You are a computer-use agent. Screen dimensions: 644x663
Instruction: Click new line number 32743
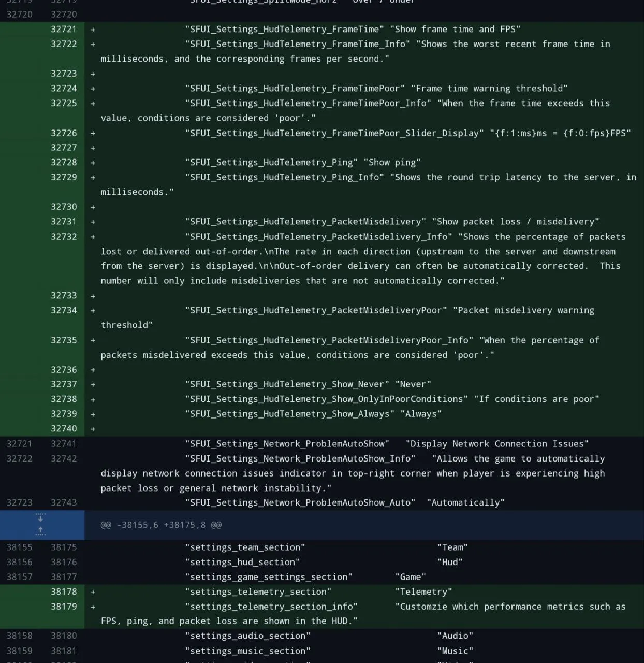(64, 503)
